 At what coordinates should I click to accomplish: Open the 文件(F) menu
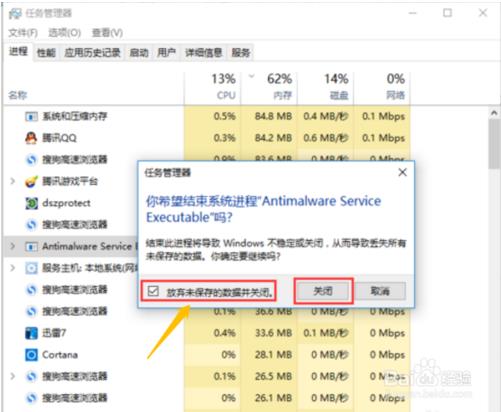pyautogui.click(x=23, y=33)
